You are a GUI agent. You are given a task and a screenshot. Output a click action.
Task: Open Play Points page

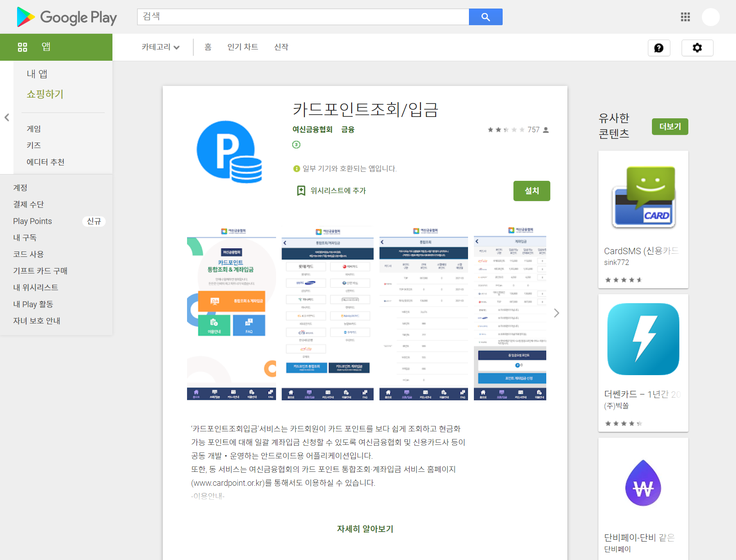coord(32,221)
